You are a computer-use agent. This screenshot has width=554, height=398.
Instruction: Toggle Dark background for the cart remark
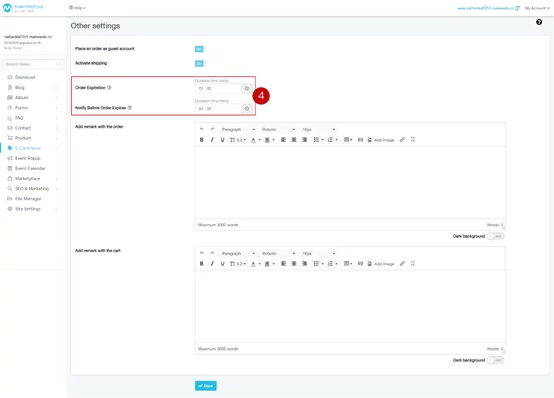click(x=495, y=360)
